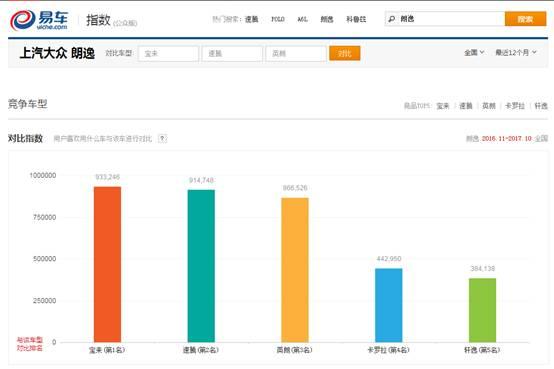Viewport: 554px width, 369px height.
Task: Open the 全国 region dropdown
Action: click(x=474, y=52)
